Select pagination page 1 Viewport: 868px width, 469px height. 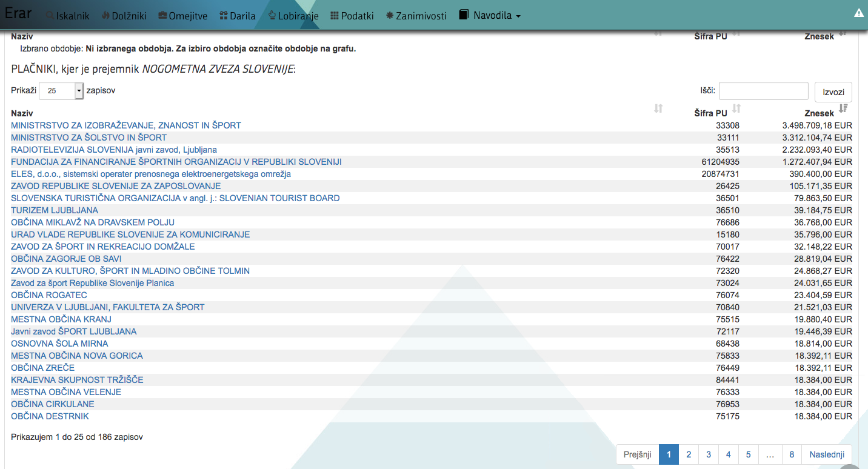669,454
